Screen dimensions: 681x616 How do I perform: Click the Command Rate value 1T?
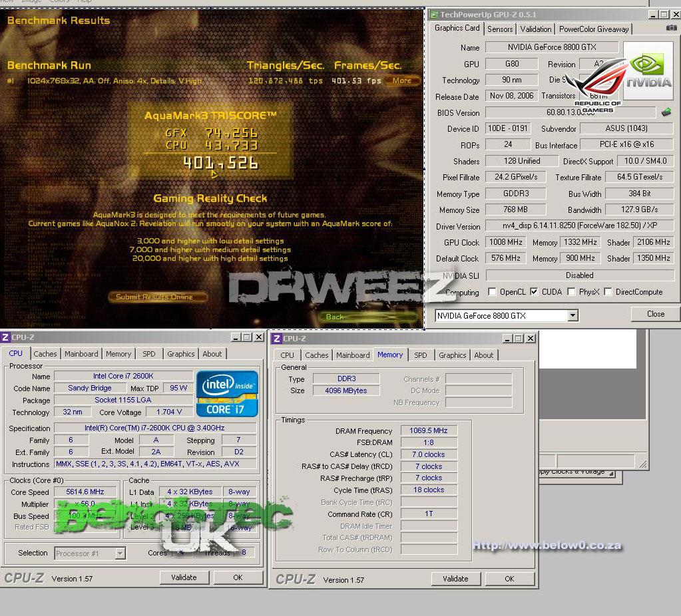(x=428, y=514)
